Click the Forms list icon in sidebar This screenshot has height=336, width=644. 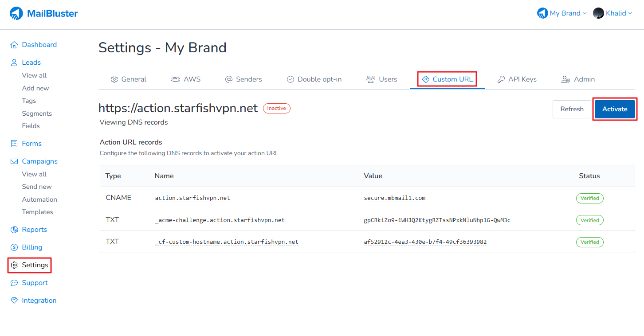14,144
